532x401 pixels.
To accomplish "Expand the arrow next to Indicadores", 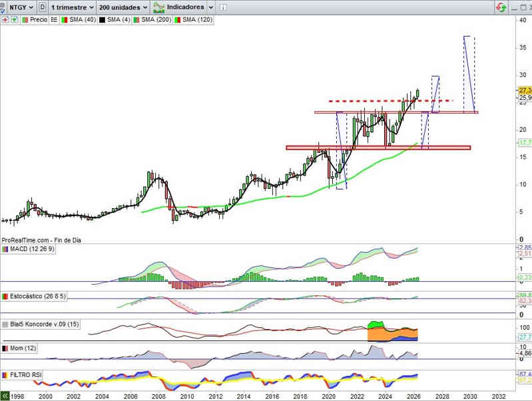I will (x=210, y=7).
